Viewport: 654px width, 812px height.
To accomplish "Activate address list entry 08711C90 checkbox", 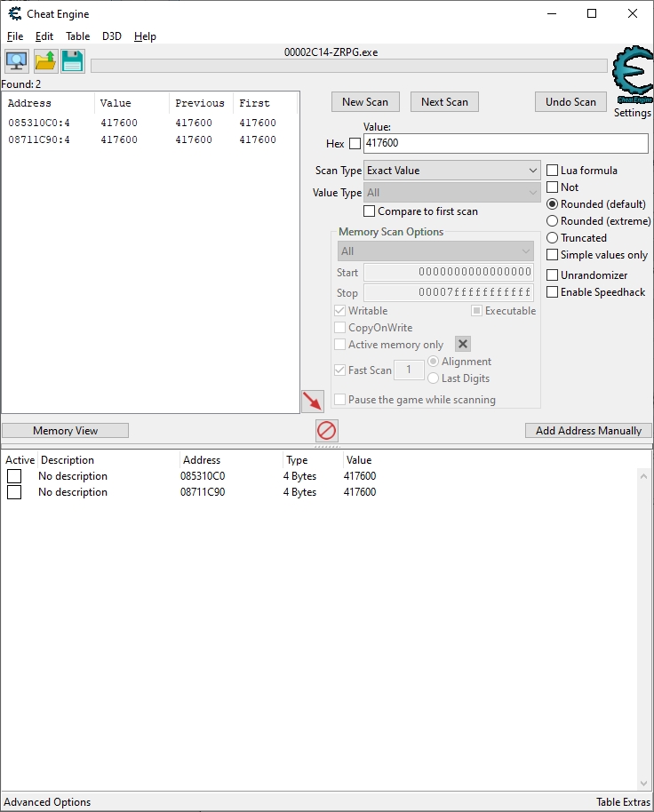I will point(14,492).
